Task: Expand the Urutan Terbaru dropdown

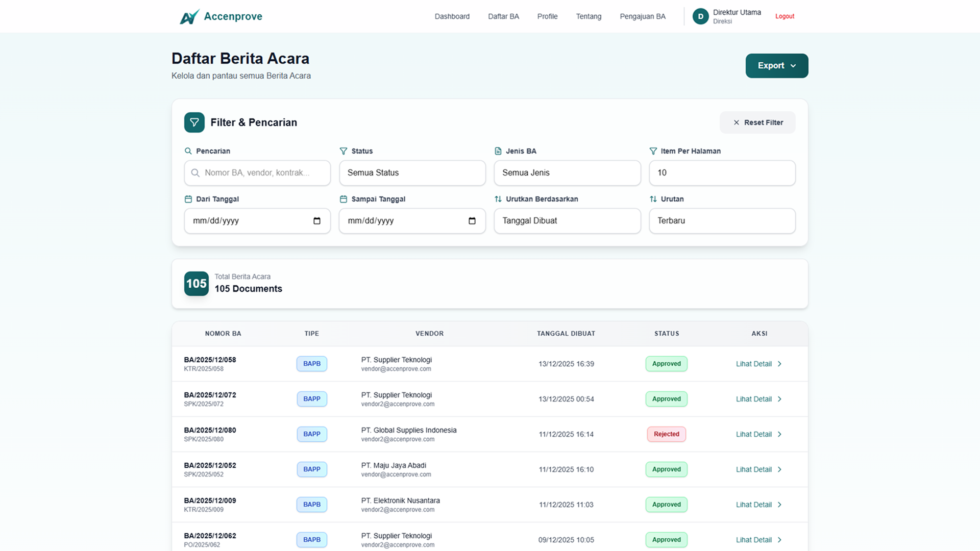Action: click(x=722, y=221)
